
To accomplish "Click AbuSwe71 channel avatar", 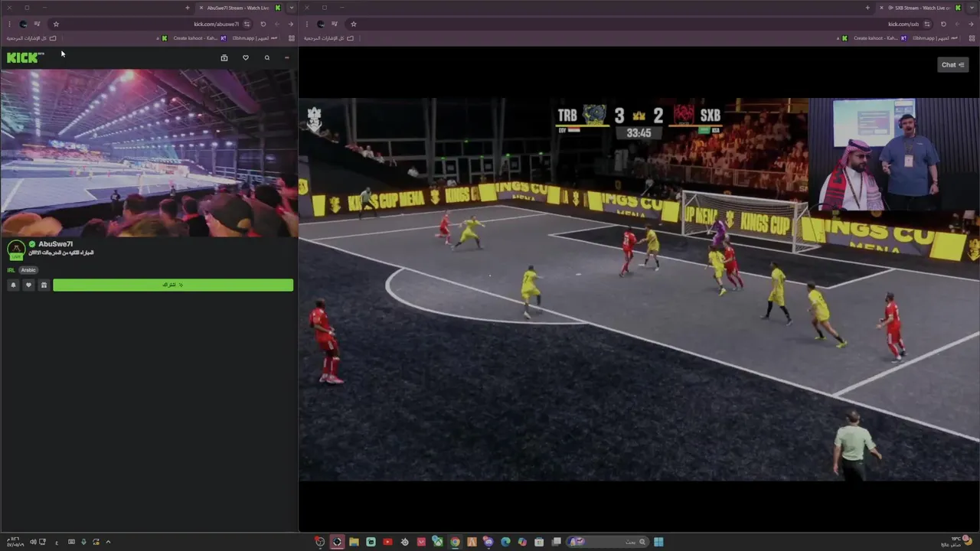I will click(16, 249).
